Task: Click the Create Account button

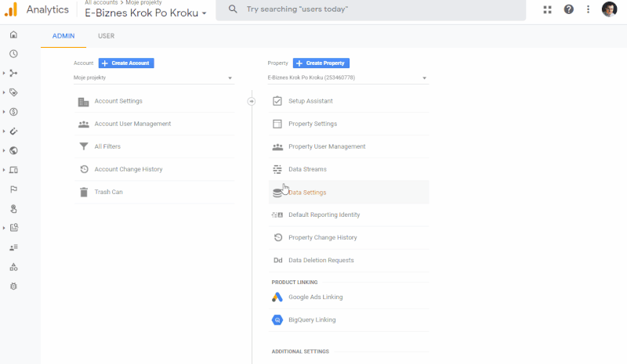Action: click(126, 63)
